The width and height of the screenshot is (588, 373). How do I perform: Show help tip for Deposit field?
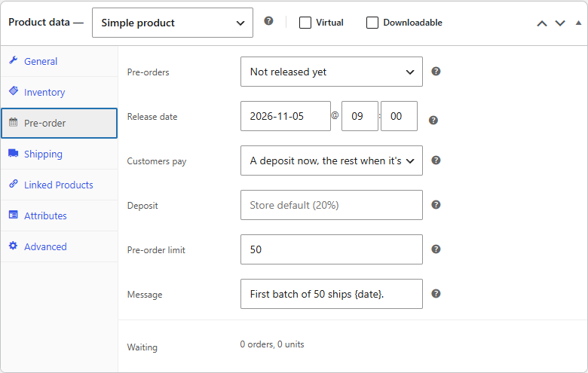pyautogui.click(x=436, y=205)
